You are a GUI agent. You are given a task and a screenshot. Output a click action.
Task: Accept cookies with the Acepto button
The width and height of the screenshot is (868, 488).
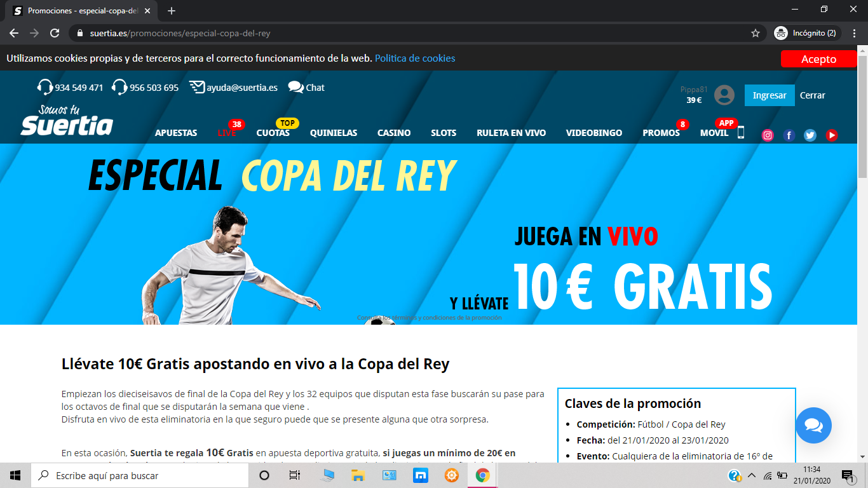click(x=818, y=59)
